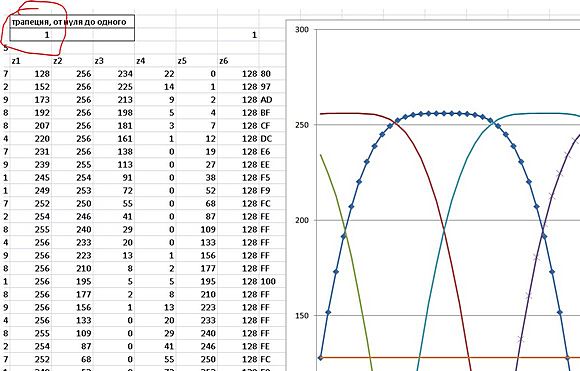
Task: Click the z4 column header cell
Action: 155,61
